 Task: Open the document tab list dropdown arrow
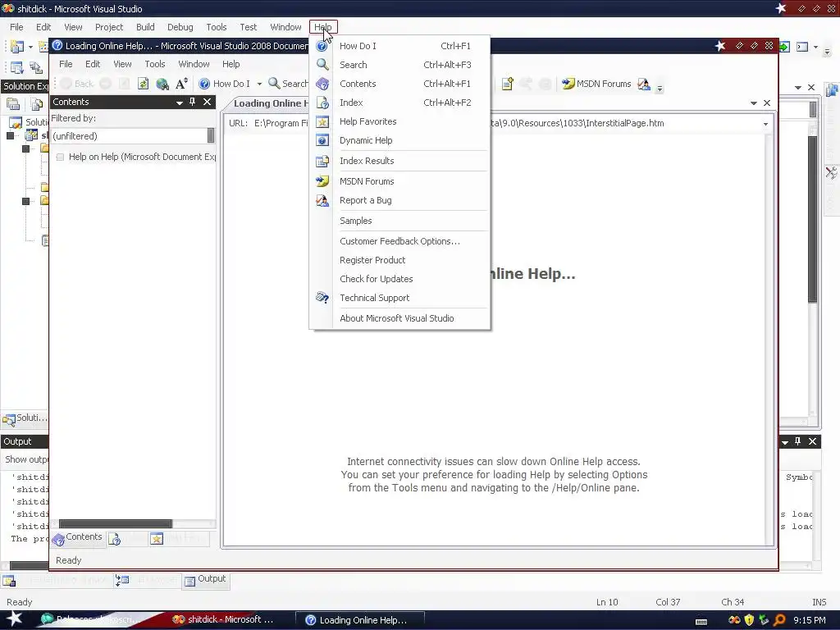click(753, 103)
